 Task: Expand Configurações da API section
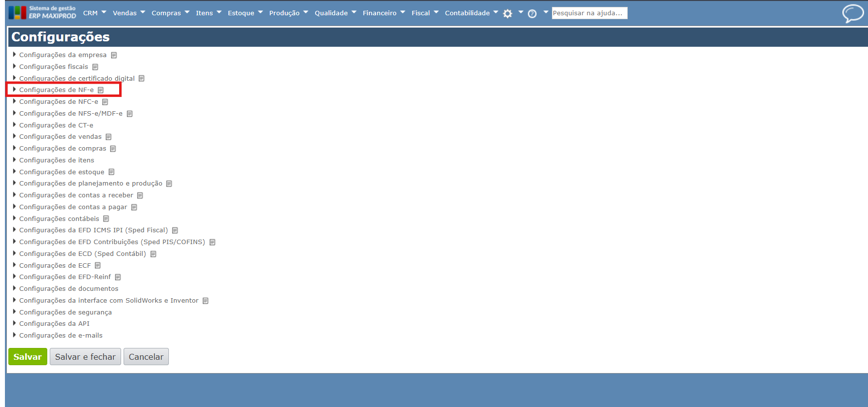tap(14, 323)
